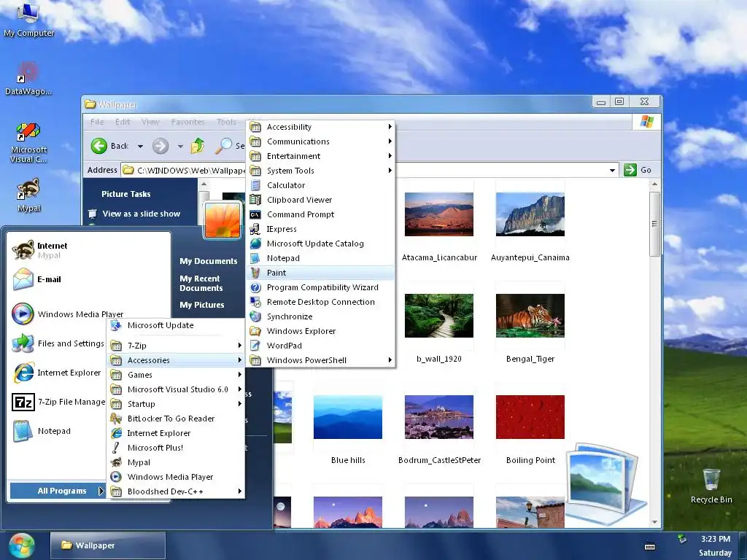Click the Remote Desktop Connection icon
Screen dimensions: 747x560
coord(256,302)
